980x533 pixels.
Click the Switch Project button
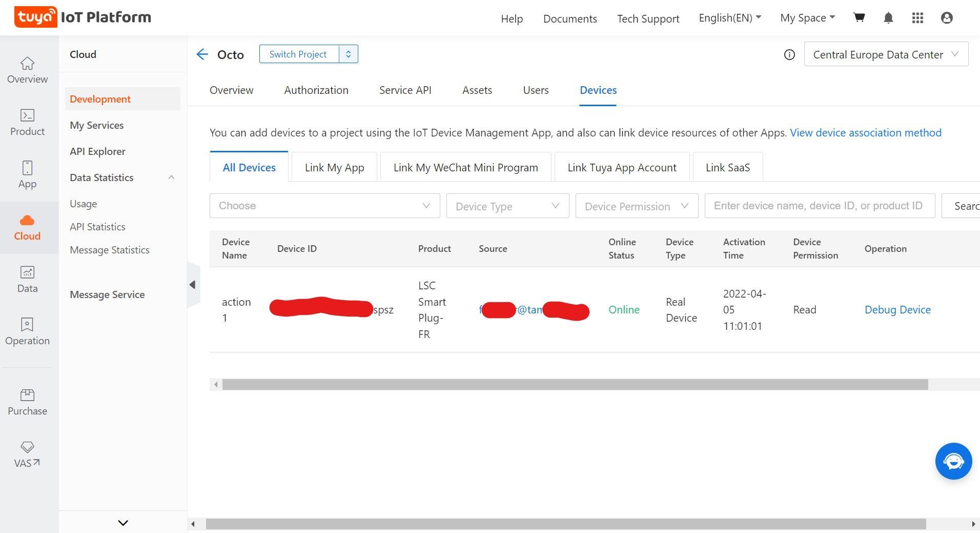pyautogui.click(x=298, y=54)
